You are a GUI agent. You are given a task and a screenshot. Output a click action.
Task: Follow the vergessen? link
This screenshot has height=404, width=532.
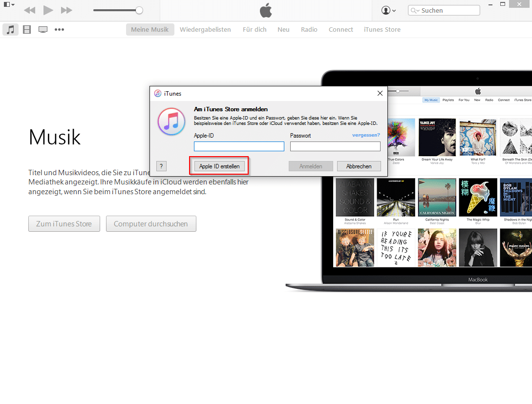click(366, 135)
